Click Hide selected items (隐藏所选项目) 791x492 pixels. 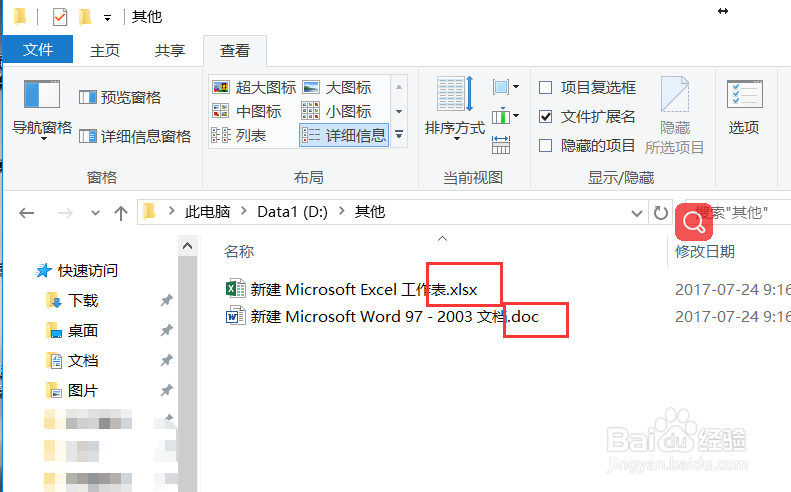[x=674, y=115]
